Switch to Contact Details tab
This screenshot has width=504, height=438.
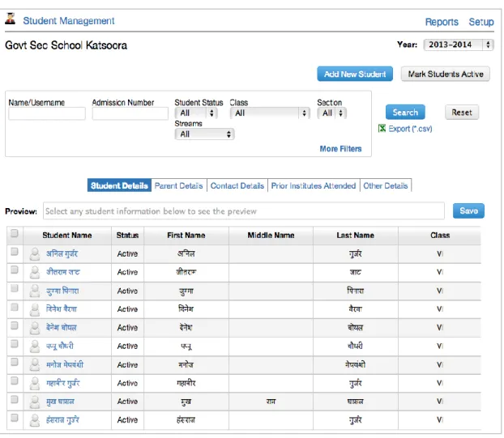(237, 185)
